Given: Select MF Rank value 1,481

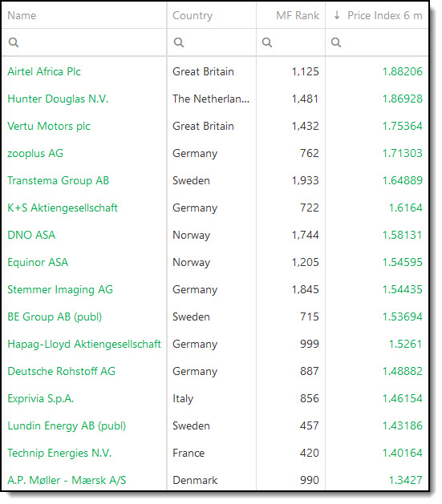Looking at the screenshot, I should [306, 99].
